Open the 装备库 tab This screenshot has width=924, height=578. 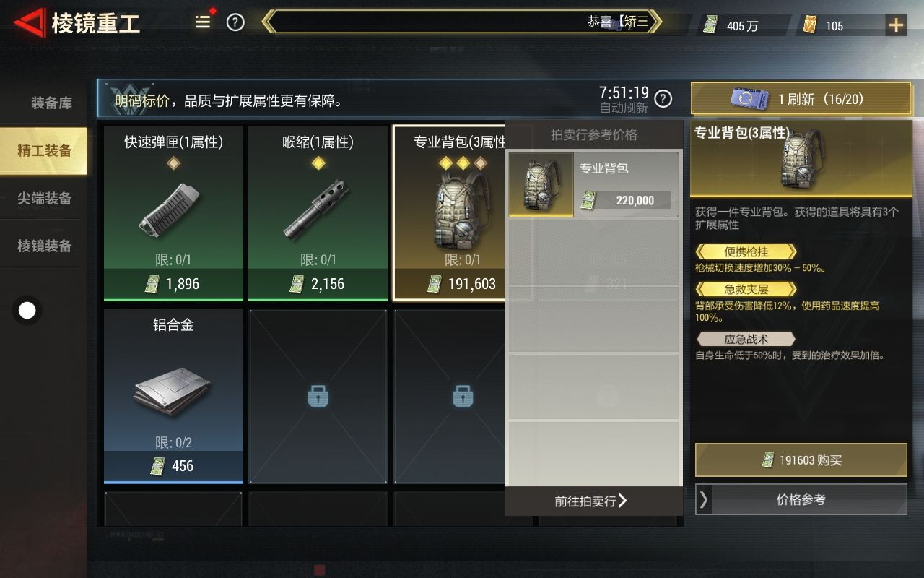51,103
